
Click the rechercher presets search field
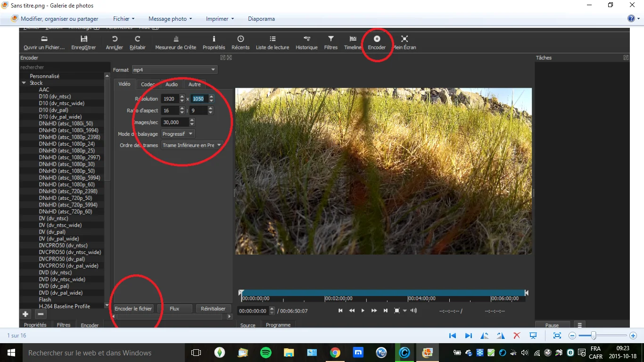64,67
